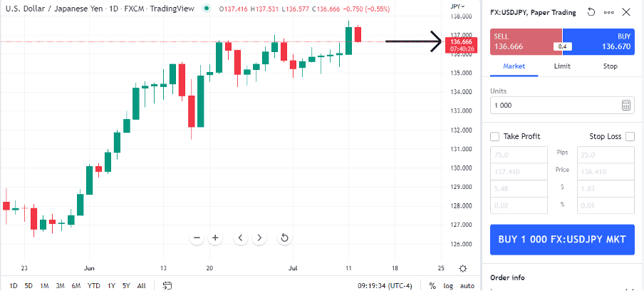This screenshot has width=644, height=291.
Task: Reset the order panel with the undo icon
Action: pyautogui.click(x=591, y=12)
